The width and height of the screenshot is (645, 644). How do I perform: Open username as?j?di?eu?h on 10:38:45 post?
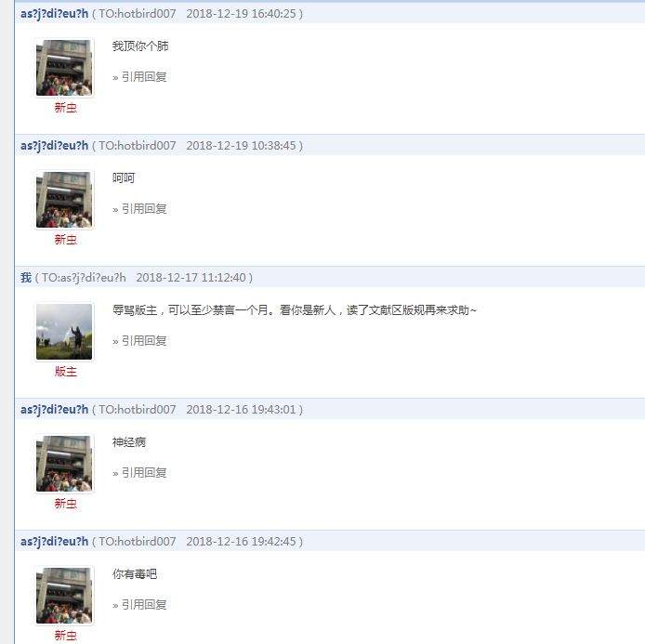54,146
